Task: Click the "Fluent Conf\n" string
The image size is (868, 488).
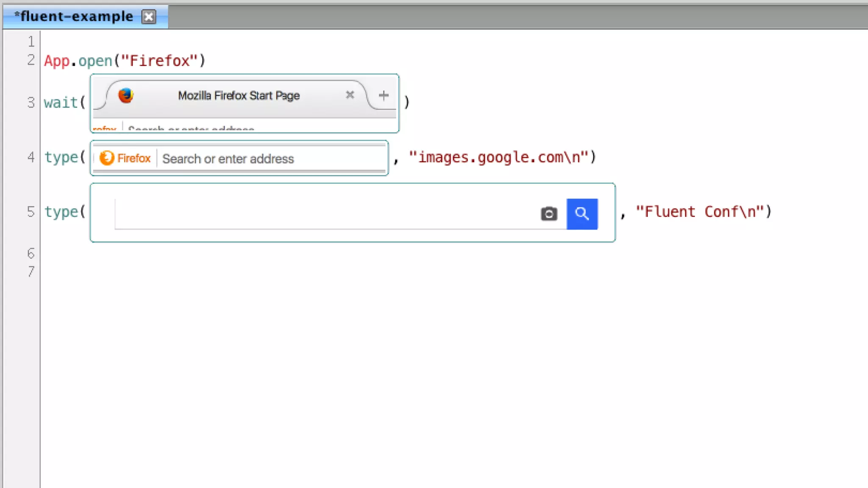Action: pyautogui.click(x=704, y=211)
